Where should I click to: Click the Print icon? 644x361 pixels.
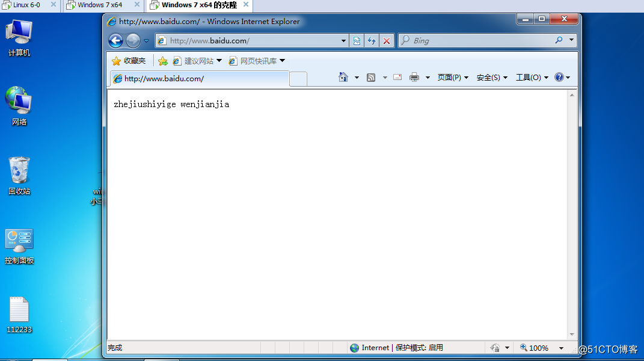414,77
